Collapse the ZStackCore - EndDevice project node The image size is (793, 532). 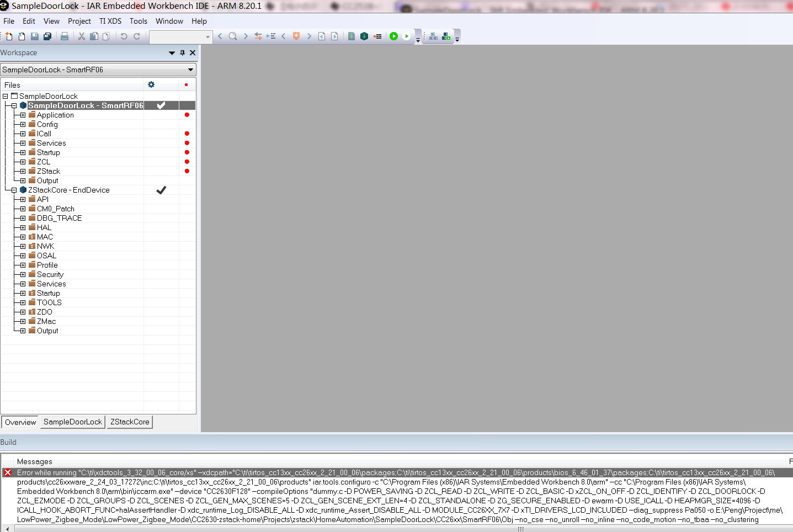[14, 190]
